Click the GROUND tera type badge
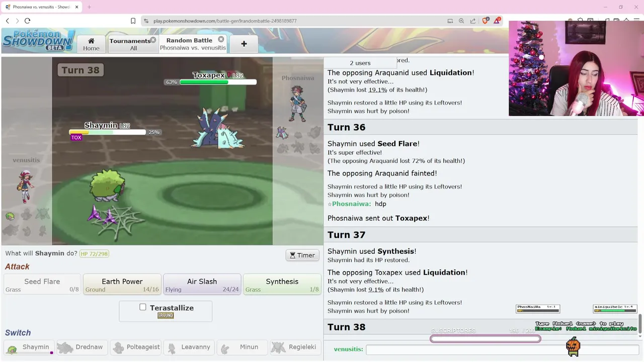The height and width of the screenshot is (362, 644). [166, 316]
